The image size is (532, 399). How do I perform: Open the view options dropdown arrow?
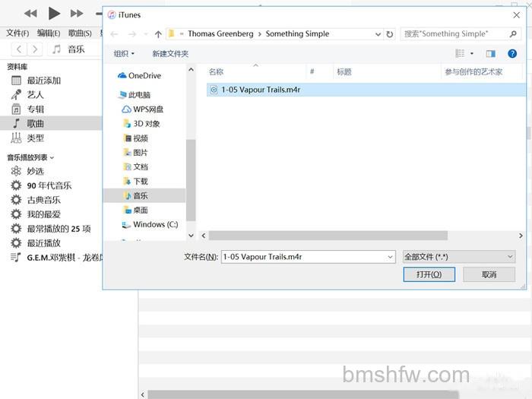pos(472,54)
